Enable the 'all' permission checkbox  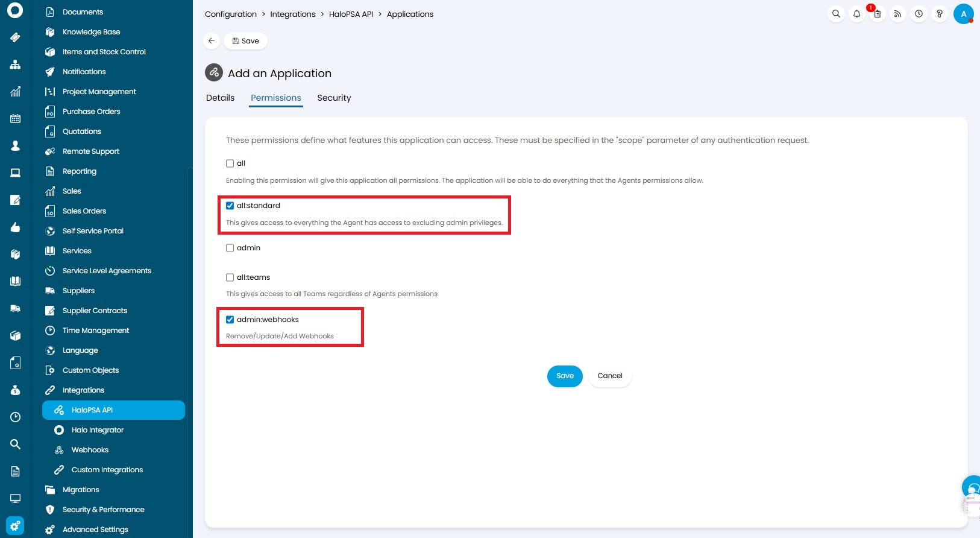230,163
